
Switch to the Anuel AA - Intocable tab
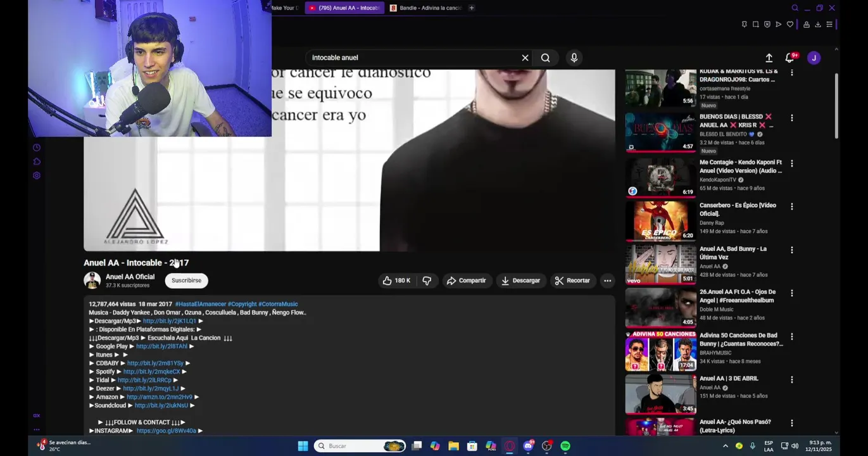(x=344, y=8)
